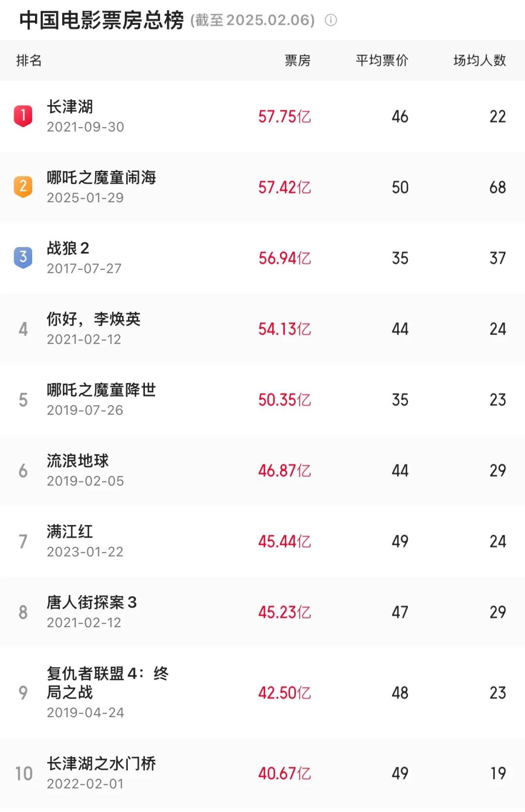Select the 场均人数 column header
Image resolution: width=525 pixels, height=812 pixels.
(x=480, y=60)
